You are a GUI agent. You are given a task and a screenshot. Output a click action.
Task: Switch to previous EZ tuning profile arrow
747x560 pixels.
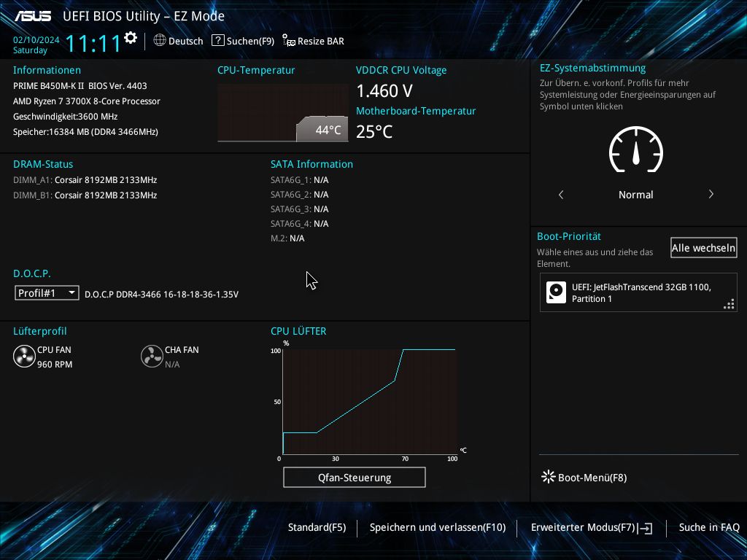[x=561, y=194]
